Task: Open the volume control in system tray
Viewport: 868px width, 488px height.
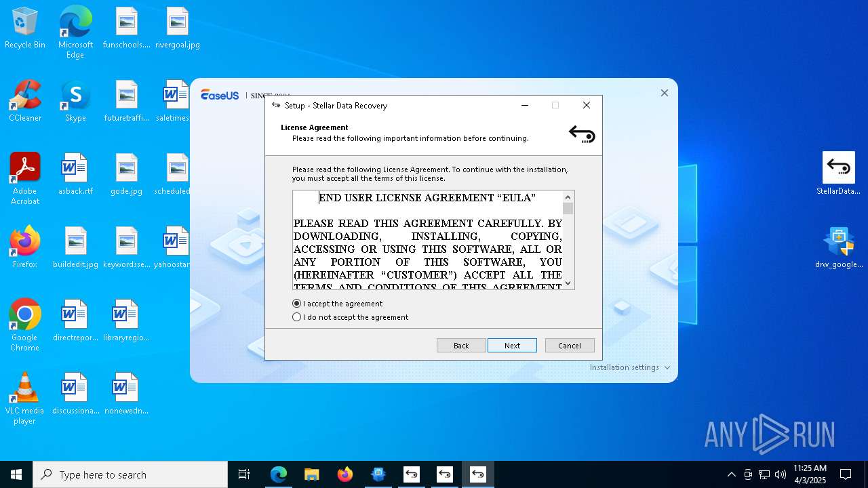Action: point(781,474)
